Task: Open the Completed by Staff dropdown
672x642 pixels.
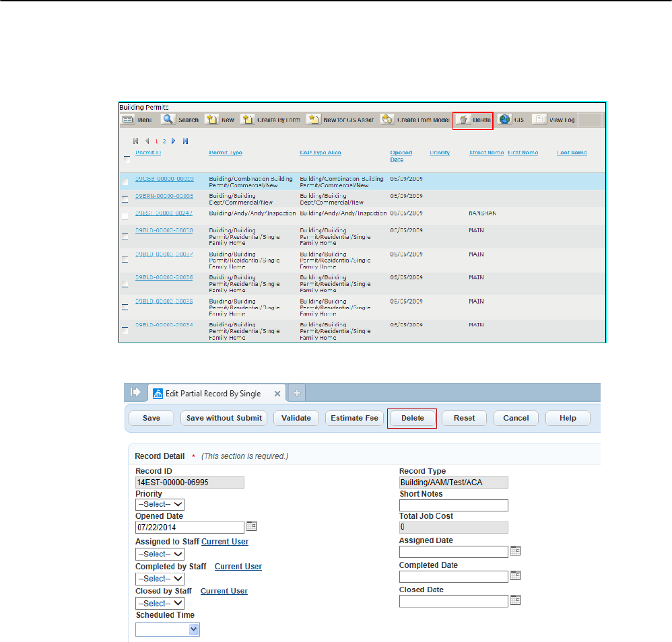Action: [x=160, y=579]
